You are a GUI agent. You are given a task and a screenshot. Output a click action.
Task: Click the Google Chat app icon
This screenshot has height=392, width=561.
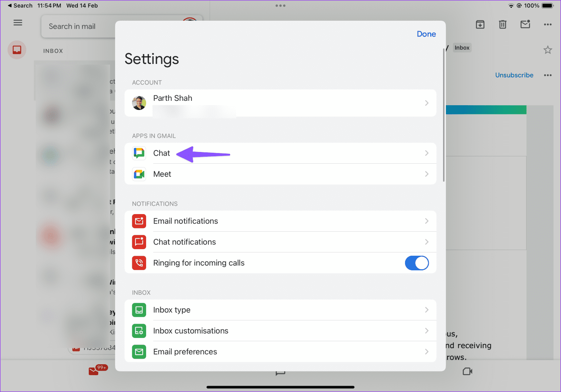pyautogui.click(x=139, y=153)
